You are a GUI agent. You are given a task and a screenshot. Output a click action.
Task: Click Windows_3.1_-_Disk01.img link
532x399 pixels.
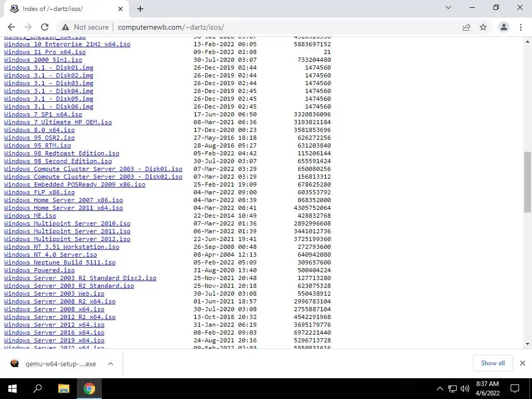point(48,68)
